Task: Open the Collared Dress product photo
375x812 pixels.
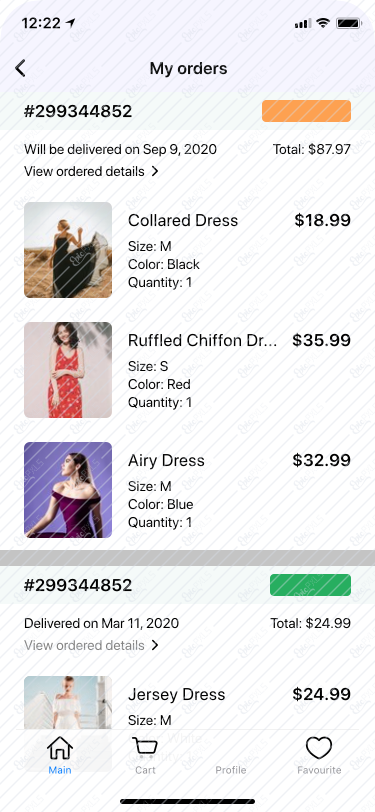Action: click(68, 250)
